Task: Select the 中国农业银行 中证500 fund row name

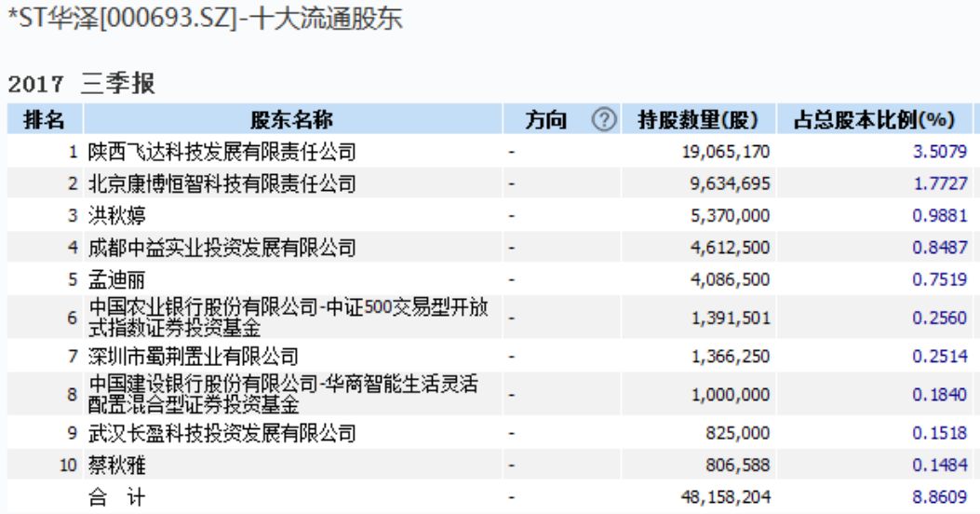Action: tap(289, 317)
